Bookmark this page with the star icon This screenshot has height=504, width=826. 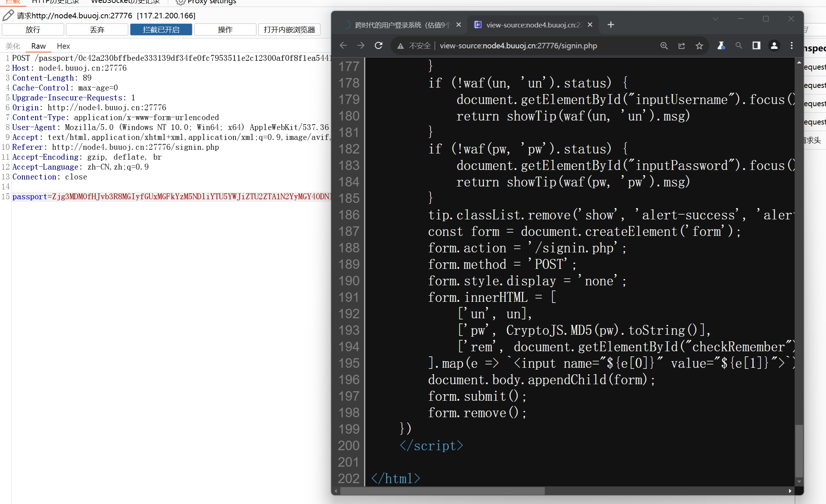click(x=699, y=46)
